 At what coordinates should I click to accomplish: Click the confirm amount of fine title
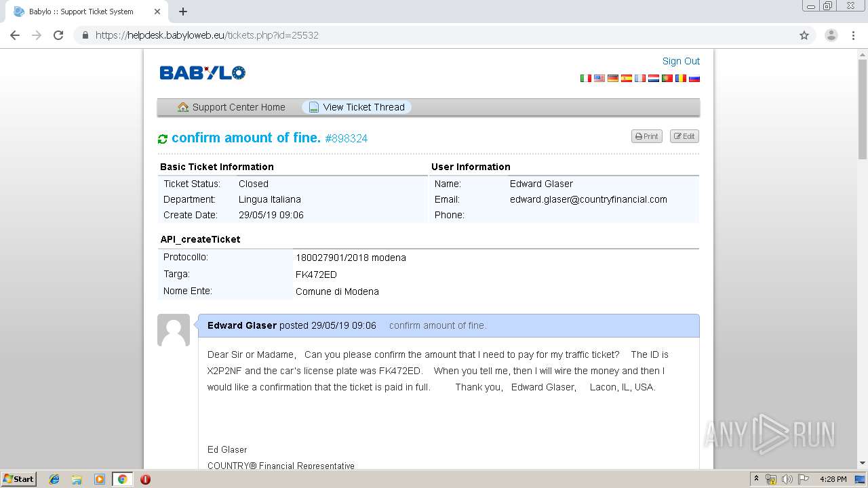coord(245,138)
